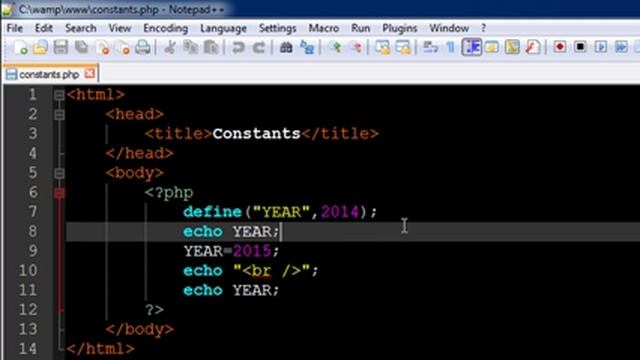The image size is (640, 360).
Task: Play back the recorded macro
Action: 600,47
